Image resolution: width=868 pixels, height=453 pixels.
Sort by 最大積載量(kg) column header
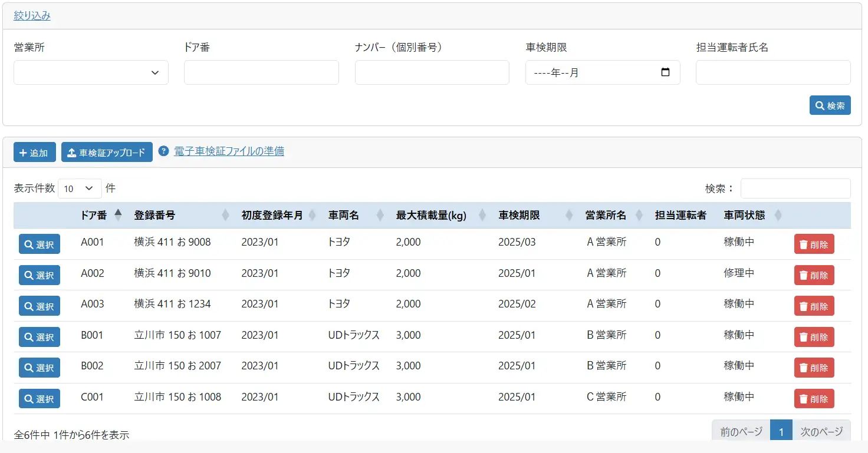pyautogui.click(x=442, y=216)
